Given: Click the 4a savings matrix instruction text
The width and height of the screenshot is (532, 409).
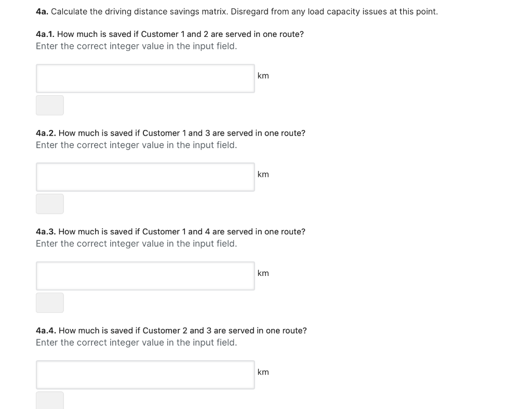Looking at the screenshot, I should click(x=236, y=11).
